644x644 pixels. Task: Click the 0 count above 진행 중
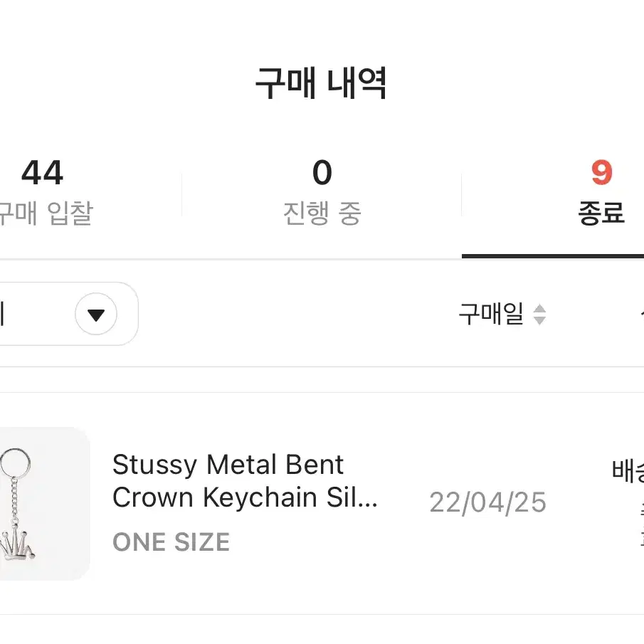point(322,172)
